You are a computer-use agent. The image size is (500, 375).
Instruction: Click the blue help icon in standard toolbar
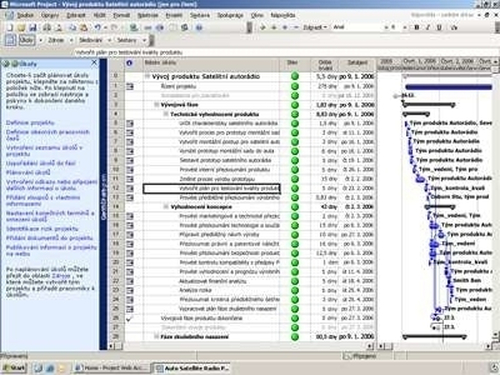pyautogui.click(x=199, y=27)
